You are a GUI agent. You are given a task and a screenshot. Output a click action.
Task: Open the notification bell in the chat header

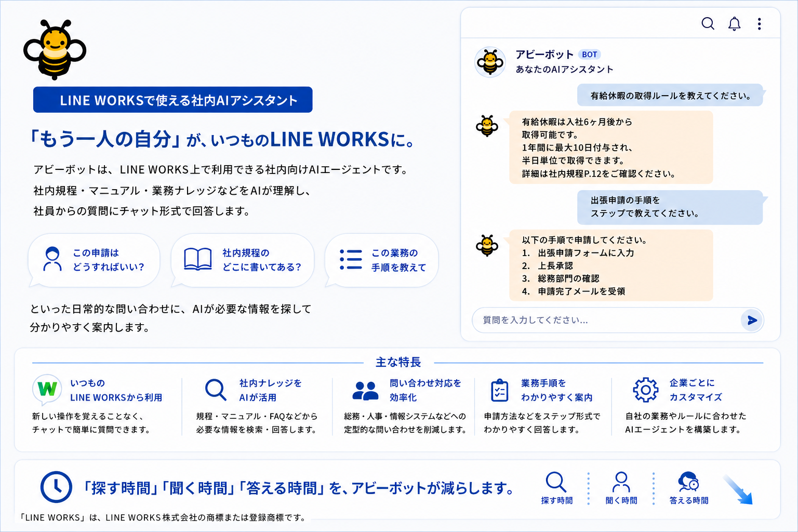734,24
